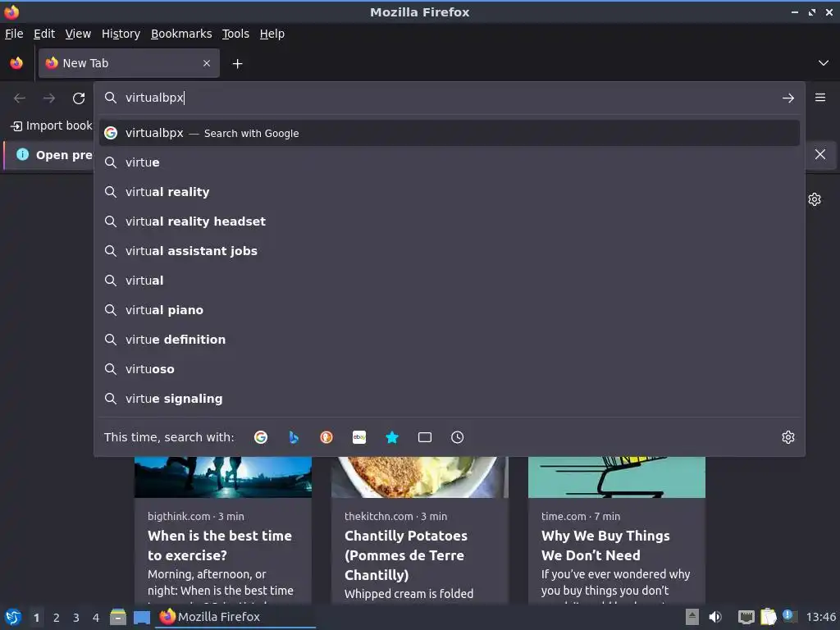This screenshot has width=840, height=630.
Task: Search this time with DuckDuckGo icon
Action: pos(326,437)
